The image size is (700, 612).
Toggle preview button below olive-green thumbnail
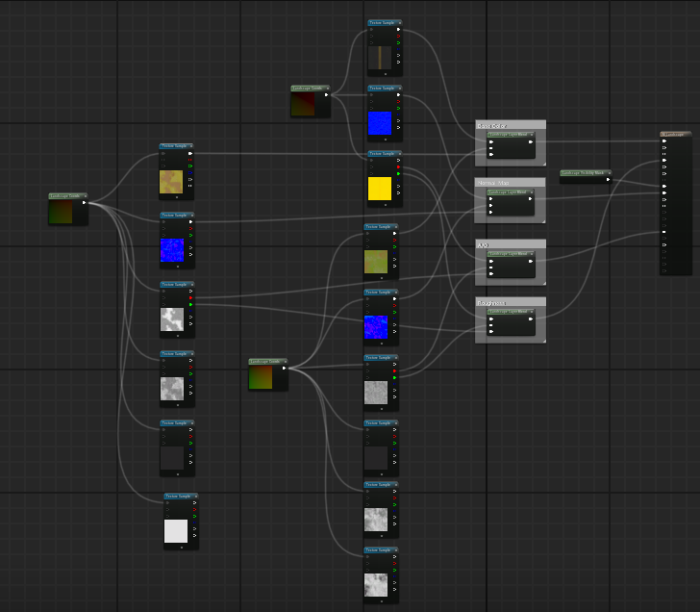[x=382, y=278]
